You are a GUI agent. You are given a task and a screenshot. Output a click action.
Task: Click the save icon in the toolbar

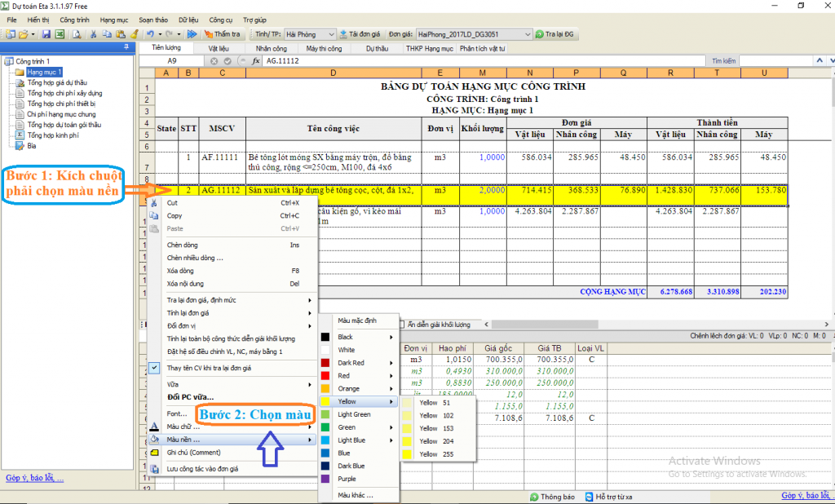(x=46, y=34)
